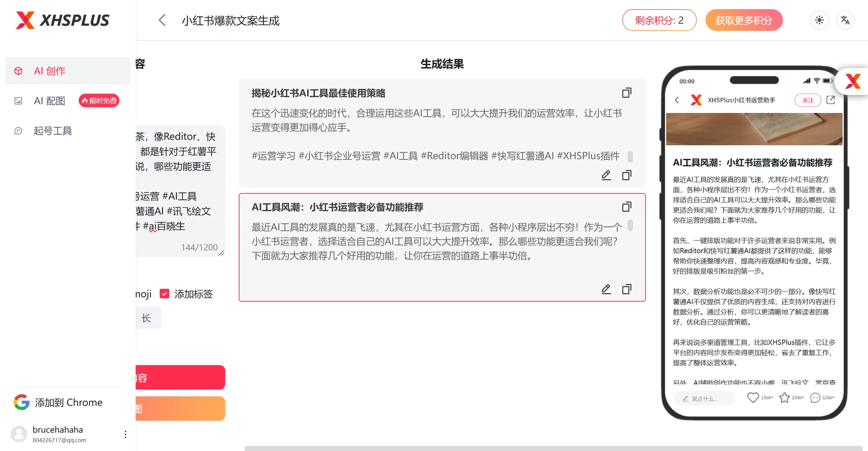Uncheck the 添加标签 checkbox
The image size is (868, 451).
click(x=164, y=294)
